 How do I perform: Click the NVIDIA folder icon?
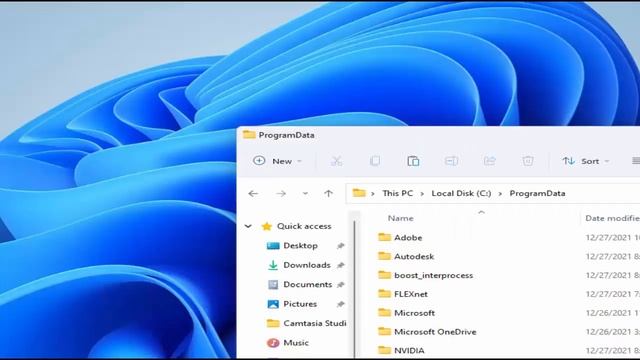tap(384, 350)
